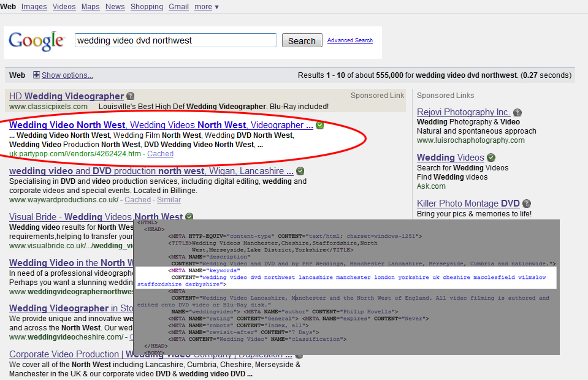
Task: Click gray icon beside Rejovi Photography Inc.
Action: click(x=518, y=113)
